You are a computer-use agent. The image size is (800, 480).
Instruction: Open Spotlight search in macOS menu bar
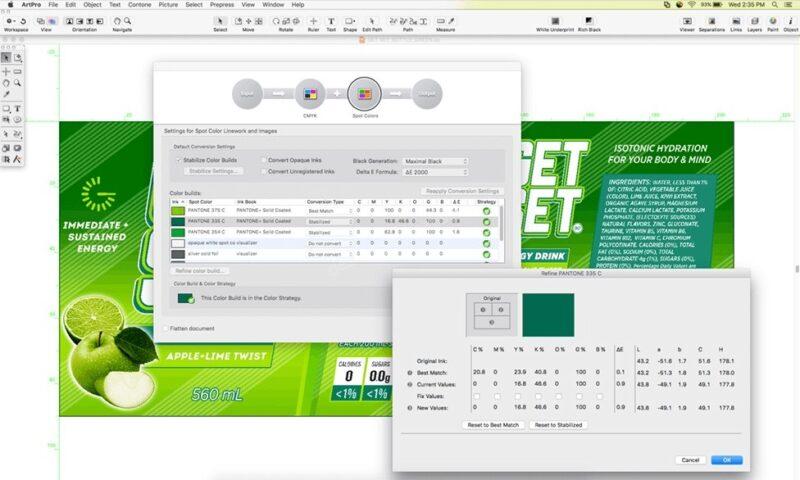(774, 5)
